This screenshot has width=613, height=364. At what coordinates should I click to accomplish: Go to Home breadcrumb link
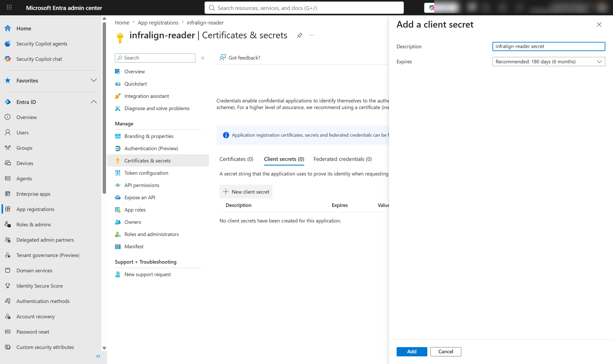(x=122, y=22)
